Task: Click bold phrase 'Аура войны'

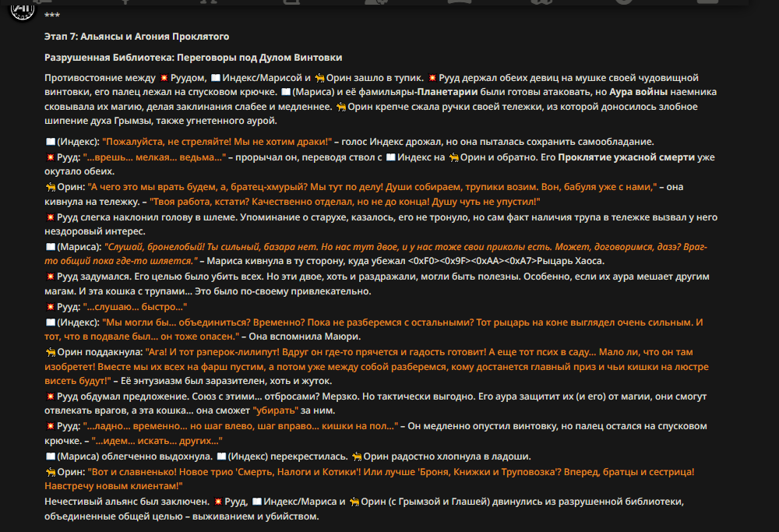Action: point(639,92)
